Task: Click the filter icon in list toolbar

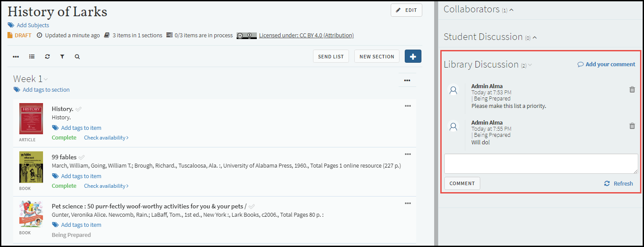Action: (62, 57)
